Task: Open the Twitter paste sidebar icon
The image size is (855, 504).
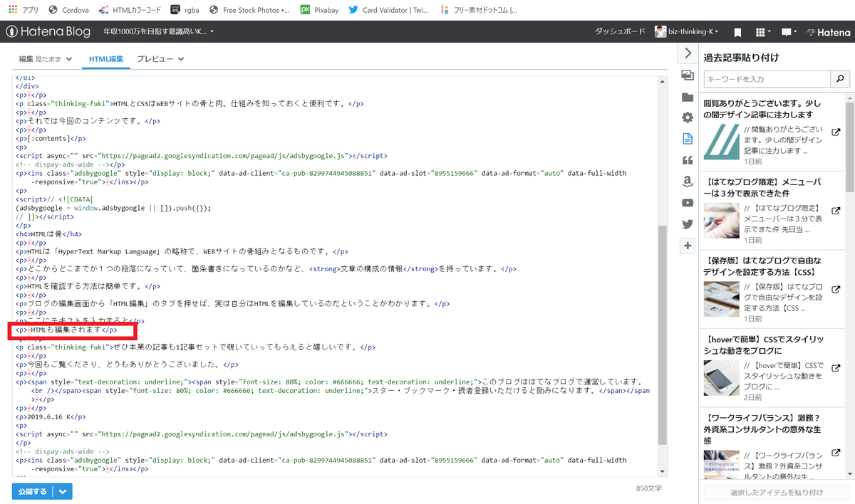Action: [x=688, y=224]
